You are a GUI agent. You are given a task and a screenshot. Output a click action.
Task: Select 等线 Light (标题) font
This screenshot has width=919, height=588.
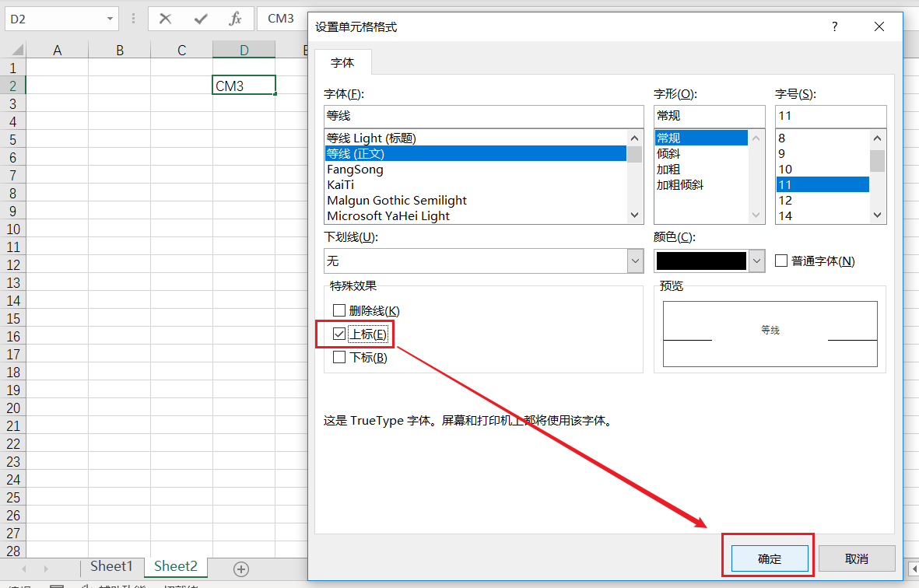pyautogui.click(x=475, y=138)
